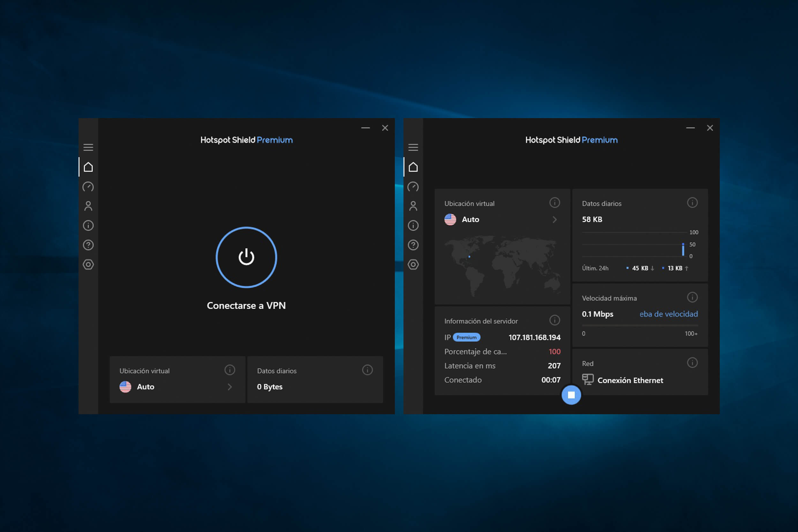Show info for Datos diarios in left window
This screenshot has width=798, height=532.
[x=367, y=370]
